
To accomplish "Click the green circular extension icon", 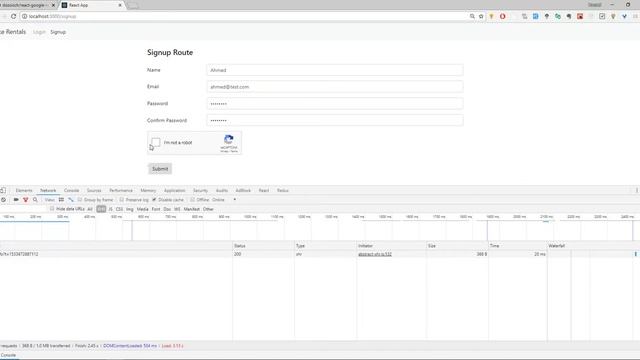I will point(558,16).
